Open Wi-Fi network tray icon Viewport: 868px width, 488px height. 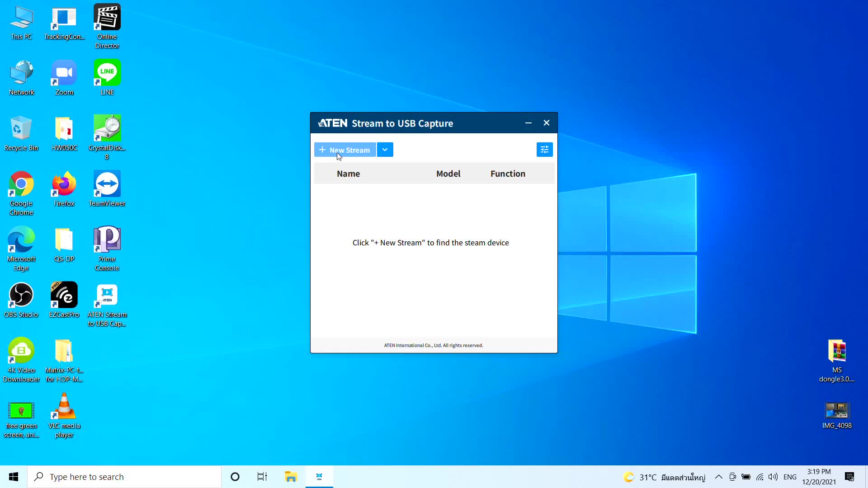(759, 477)
